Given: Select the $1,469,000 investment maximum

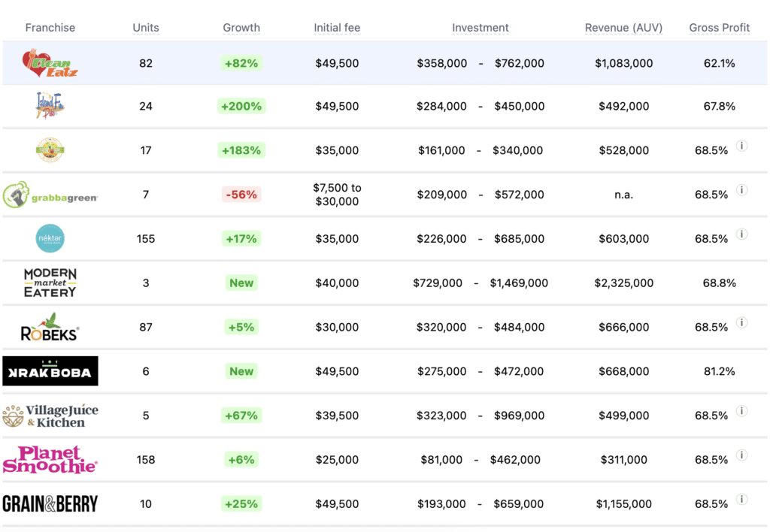Looking at the screenshot, I should (x=519, y=283).
